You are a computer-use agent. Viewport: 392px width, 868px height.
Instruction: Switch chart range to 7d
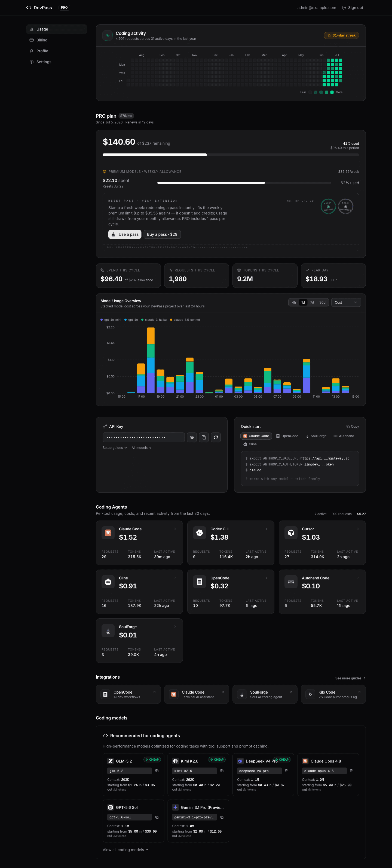[312, 302]
